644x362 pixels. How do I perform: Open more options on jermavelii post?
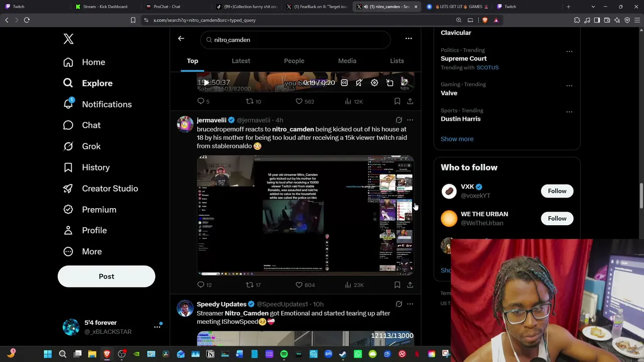410,120
